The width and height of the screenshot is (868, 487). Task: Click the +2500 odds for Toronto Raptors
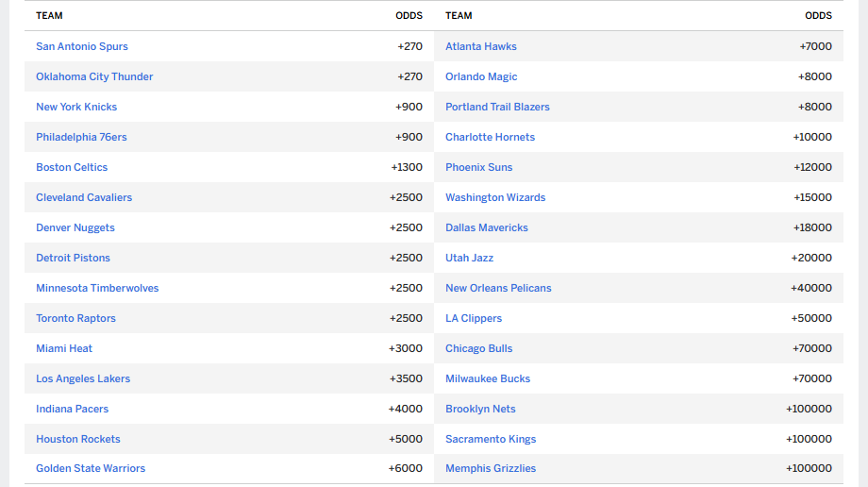tap(407, 318)
